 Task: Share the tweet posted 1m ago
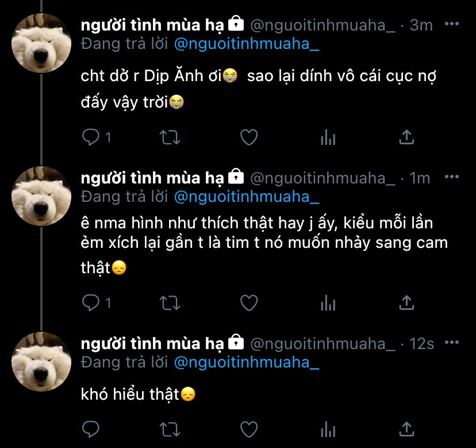406,302
